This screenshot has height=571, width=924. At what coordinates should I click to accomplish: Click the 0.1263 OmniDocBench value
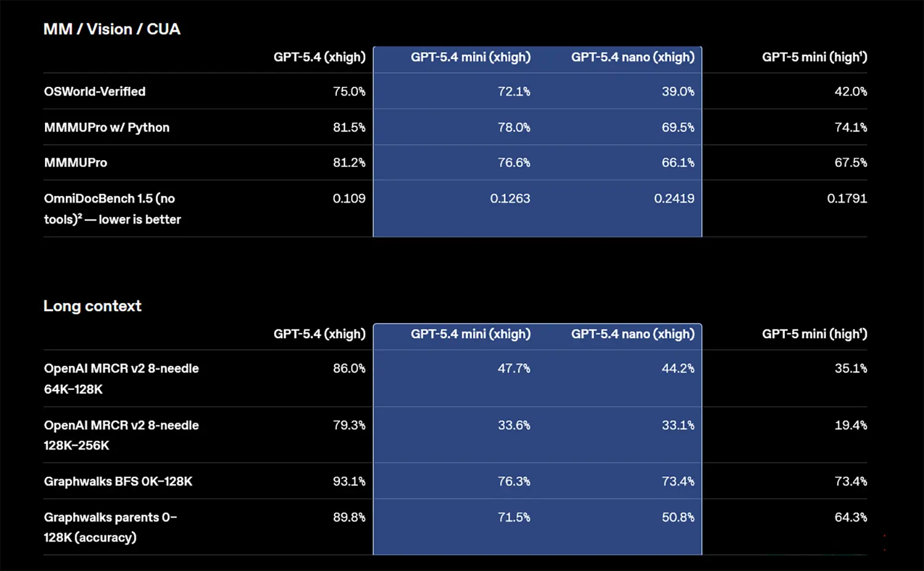pyautogui.click(x=510, y=198)
